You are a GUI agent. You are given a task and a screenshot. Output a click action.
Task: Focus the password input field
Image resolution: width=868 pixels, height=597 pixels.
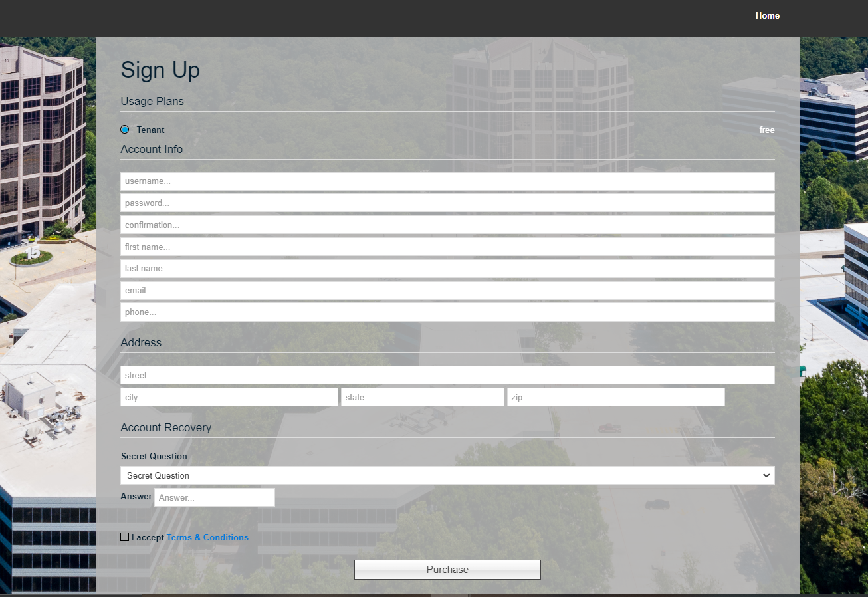pyautogui.click(x=447, y=203)
